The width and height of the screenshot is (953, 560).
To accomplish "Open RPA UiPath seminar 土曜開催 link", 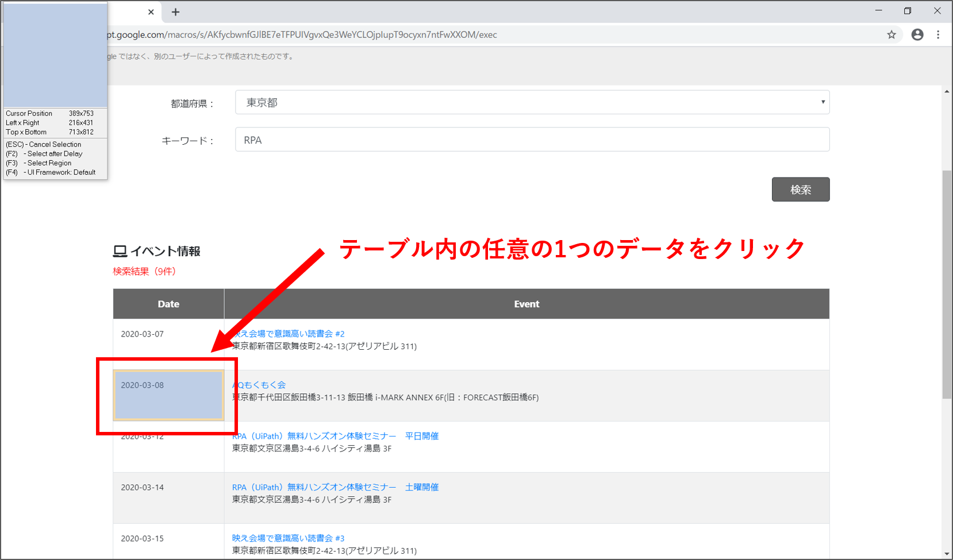I will pos(336,487).
